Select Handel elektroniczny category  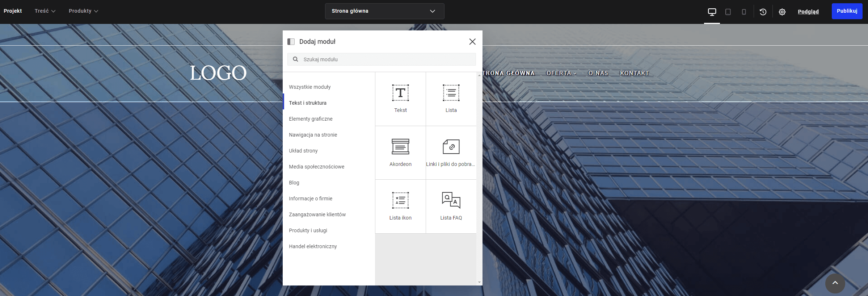click(x=329, y=246)
